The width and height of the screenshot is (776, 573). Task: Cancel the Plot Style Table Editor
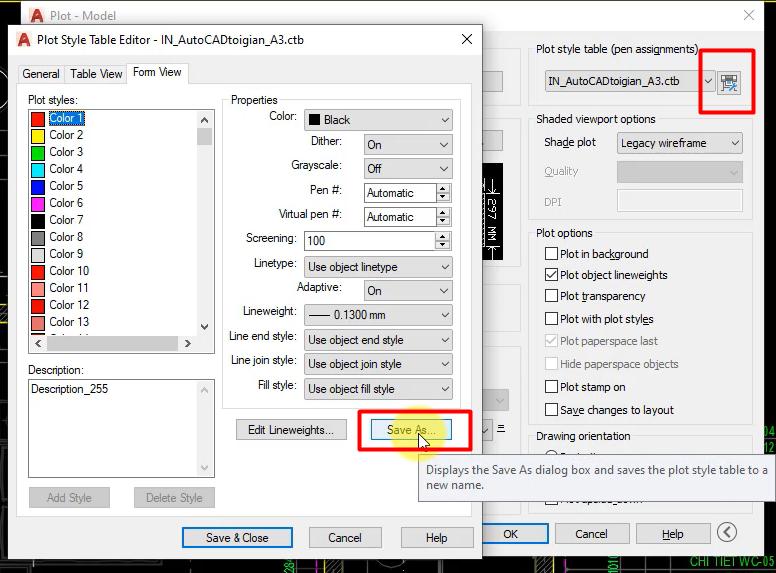345,537
